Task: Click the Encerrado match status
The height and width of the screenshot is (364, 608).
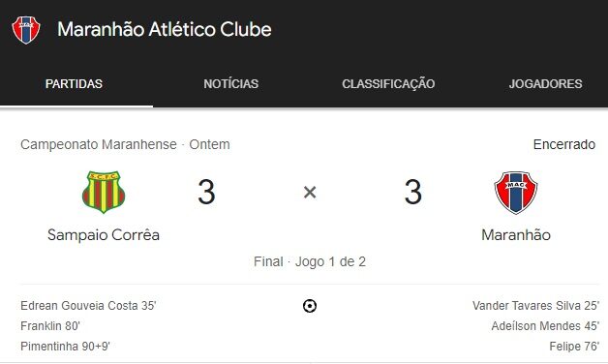Action: tap(564, 144)
